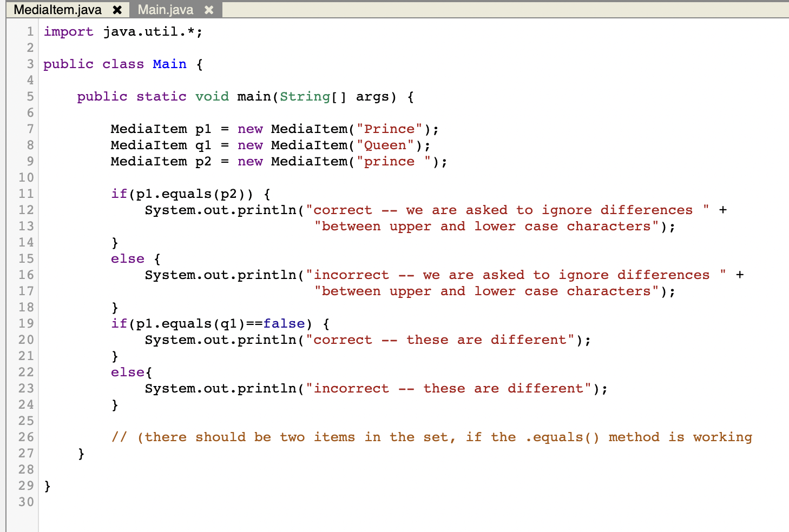The height and width of the screenshot is (532, 789).
Task: Click the new keyword on line 8
Action: 250,145
